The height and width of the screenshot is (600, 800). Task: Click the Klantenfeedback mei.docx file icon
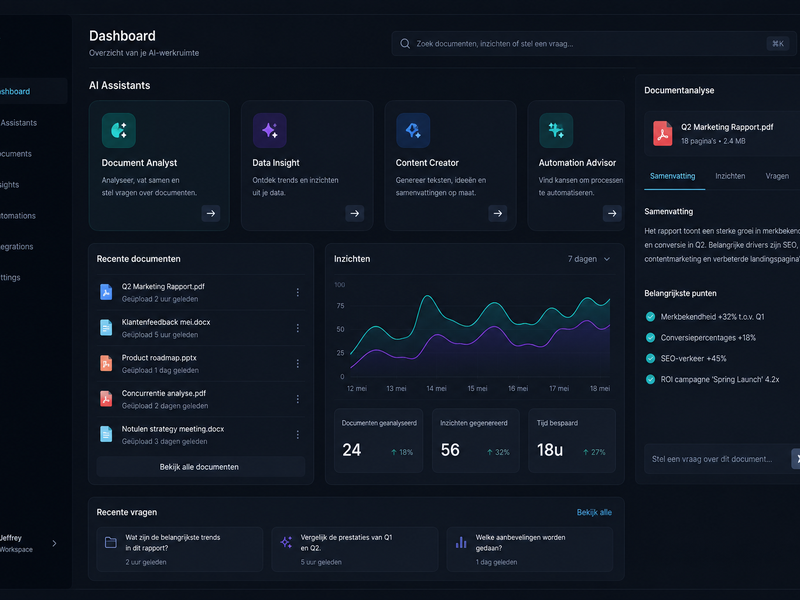106,328
